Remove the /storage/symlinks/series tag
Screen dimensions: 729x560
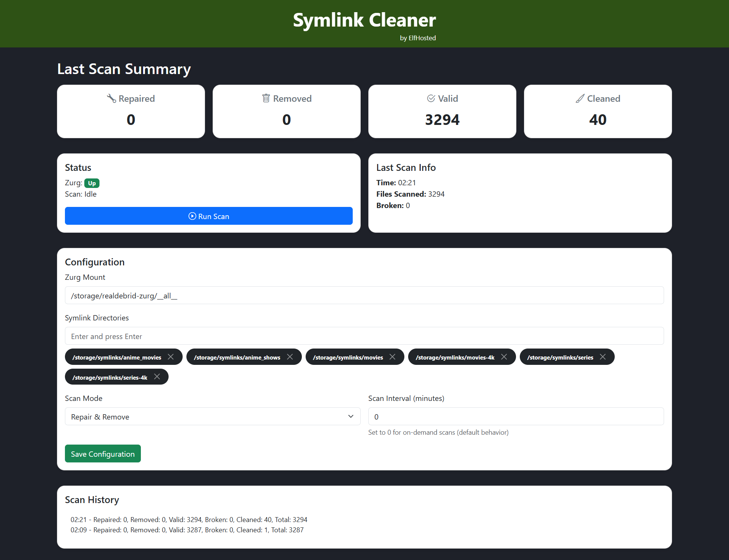(x=603, y=357)
